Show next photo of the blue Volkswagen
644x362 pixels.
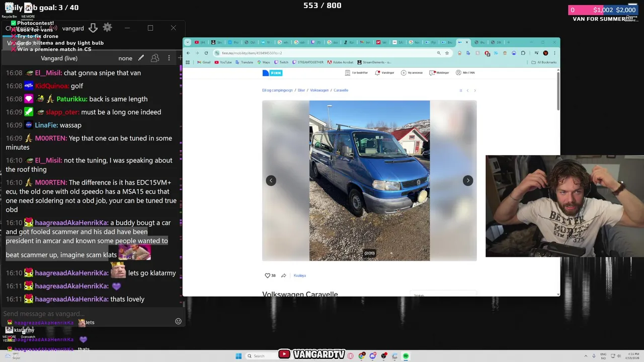pos(468,180)
